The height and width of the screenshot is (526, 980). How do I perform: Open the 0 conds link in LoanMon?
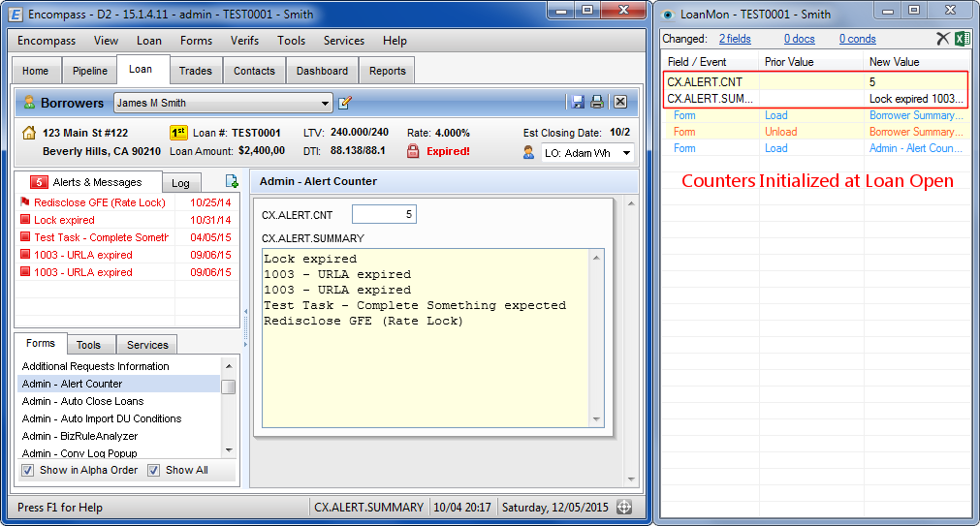858,39
